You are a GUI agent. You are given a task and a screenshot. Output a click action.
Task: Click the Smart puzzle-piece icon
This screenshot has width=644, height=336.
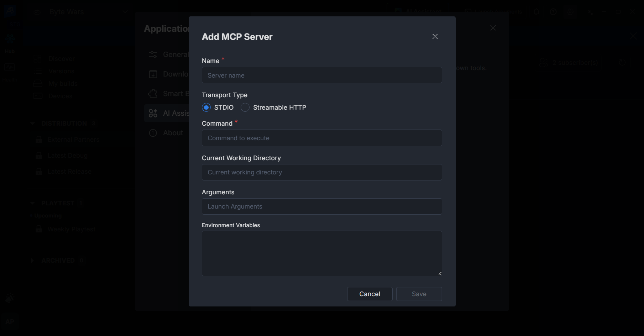[x=153, y=94]
